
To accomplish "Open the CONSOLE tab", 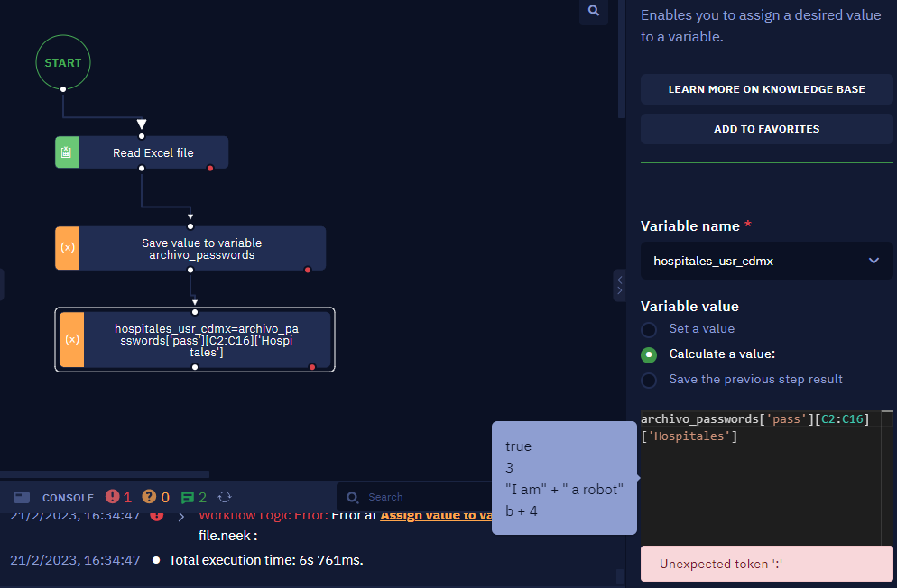I will (x=68, y=498).
